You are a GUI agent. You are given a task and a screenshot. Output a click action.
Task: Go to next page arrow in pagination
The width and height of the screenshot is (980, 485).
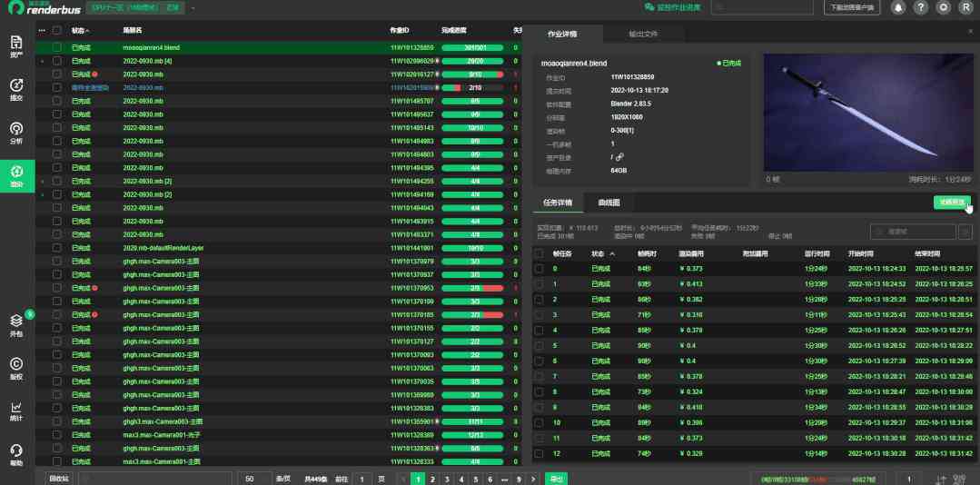tap(533, 480)
